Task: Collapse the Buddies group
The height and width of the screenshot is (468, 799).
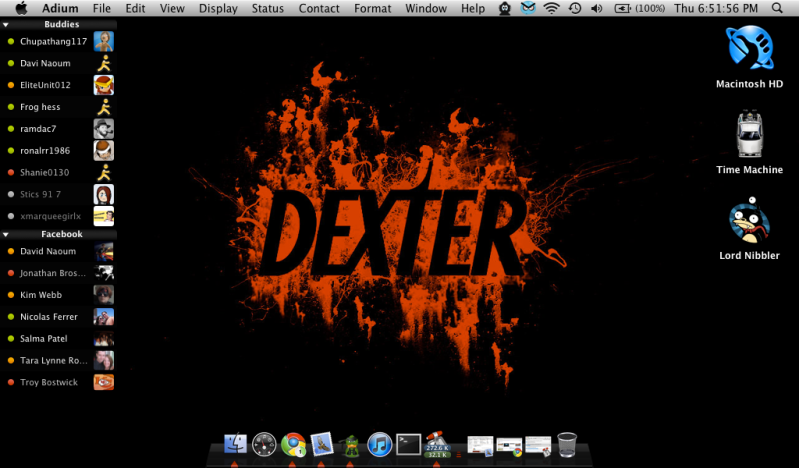Action: coord(6,24)
